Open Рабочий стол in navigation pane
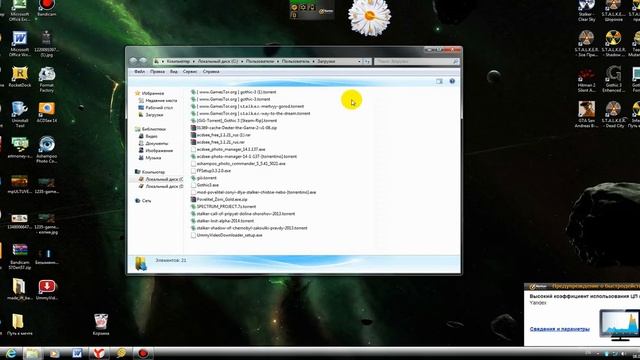 click(159, 108)
